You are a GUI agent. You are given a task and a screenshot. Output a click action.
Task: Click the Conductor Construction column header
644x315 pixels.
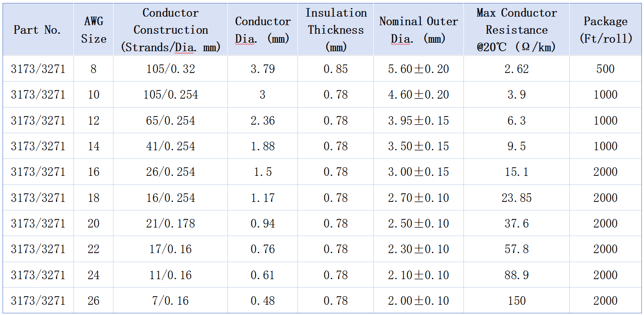pyautogui.click(x=170, y=30)
